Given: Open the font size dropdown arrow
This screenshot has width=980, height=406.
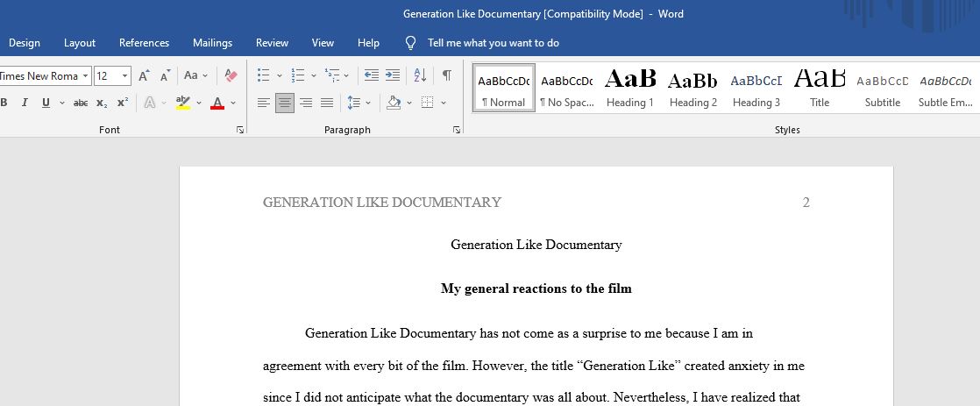Looking at the screenshot, I should (125, 75).
